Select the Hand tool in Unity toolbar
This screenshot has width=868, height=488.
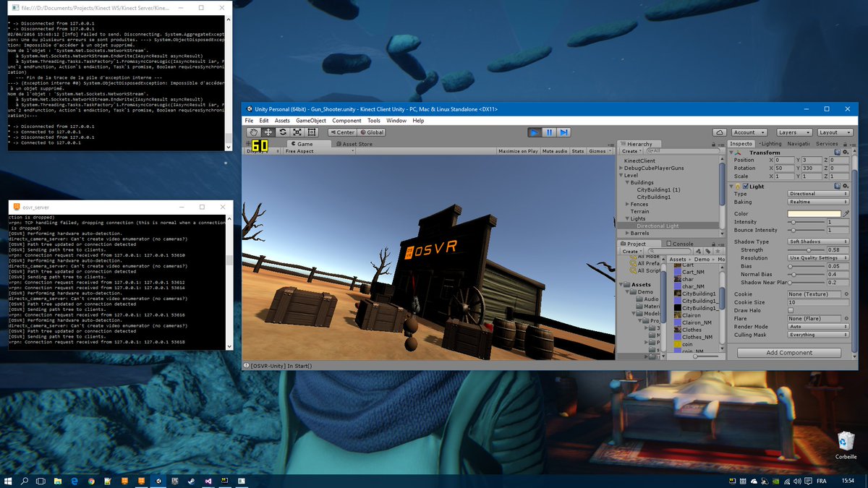(253, 132)
